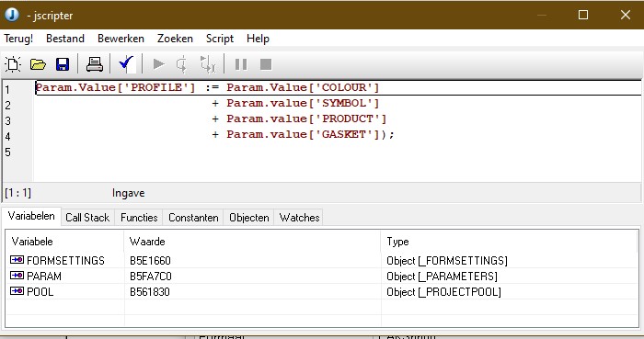Switch to the Functies tab

coord(139,217)
